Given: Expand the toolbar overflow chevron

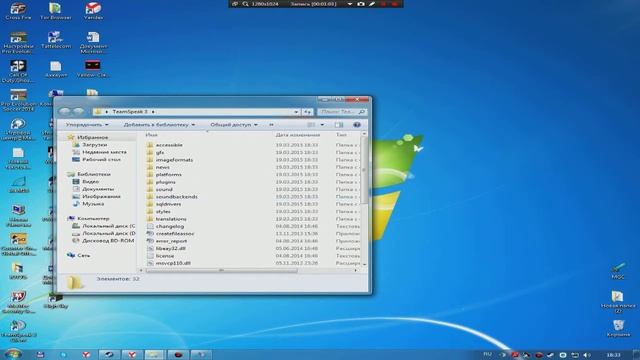Looking at the screenshot, I should (271, 124).
